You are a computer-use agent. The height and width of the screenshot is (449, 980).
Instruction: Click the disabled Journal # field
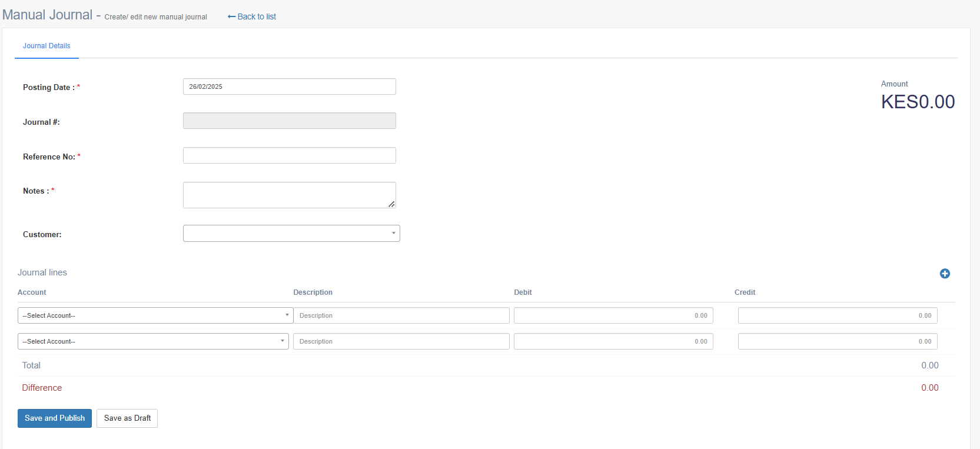(289, 121)
